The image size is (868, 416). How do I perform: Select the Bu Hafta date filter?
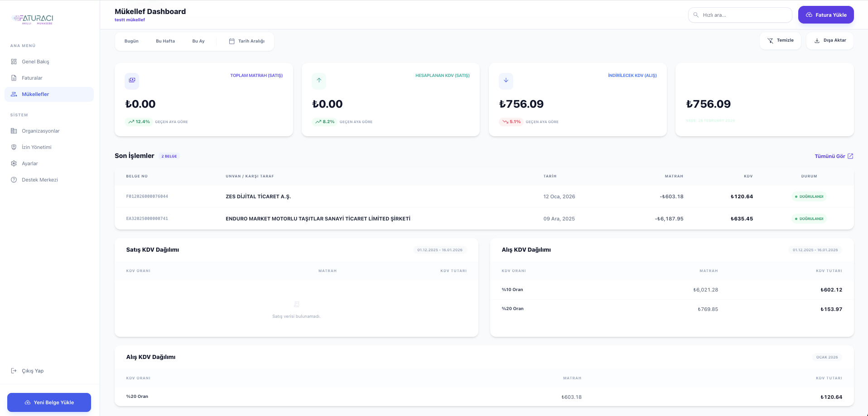[165, 41]
